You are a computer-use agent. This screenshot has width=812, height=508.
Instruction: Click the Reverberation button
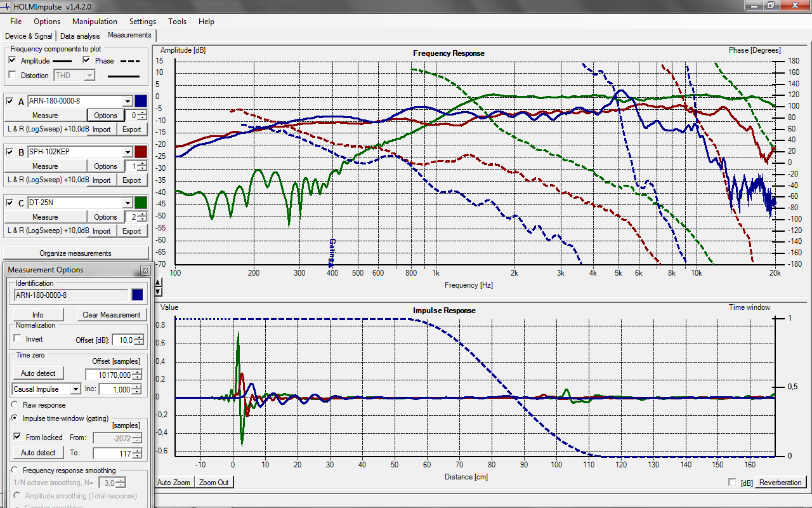(780, 483)
